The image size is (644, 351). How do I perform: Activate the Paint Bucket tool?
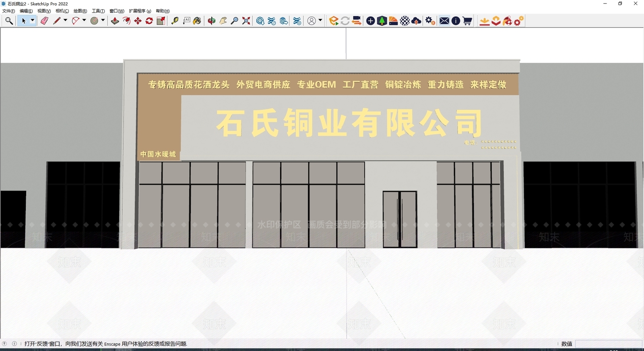(197, 21)
